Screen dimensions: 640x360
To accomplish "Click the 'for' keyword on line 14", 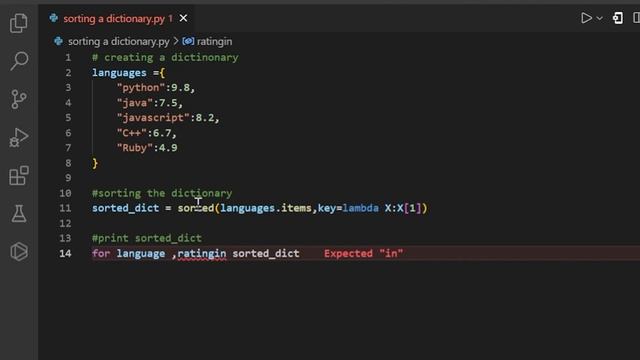I will pyautogui.click(x=101, y=253).
